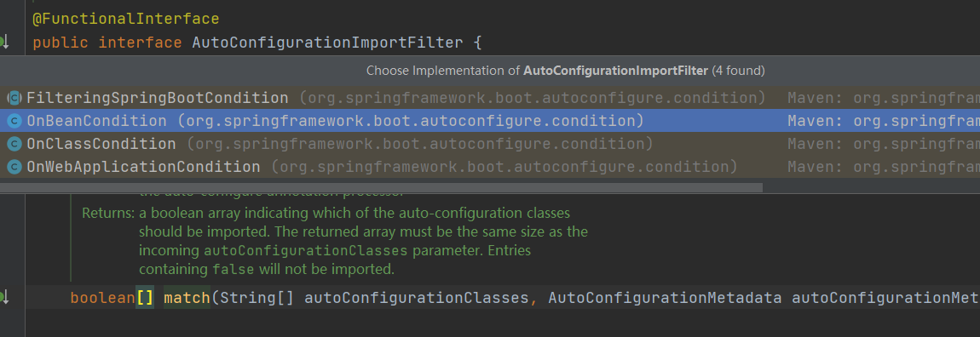The height and width of the screenshot is (337, 980).
Task: Open the OnClassCondition implementation
Action: (x=490, y=144)
